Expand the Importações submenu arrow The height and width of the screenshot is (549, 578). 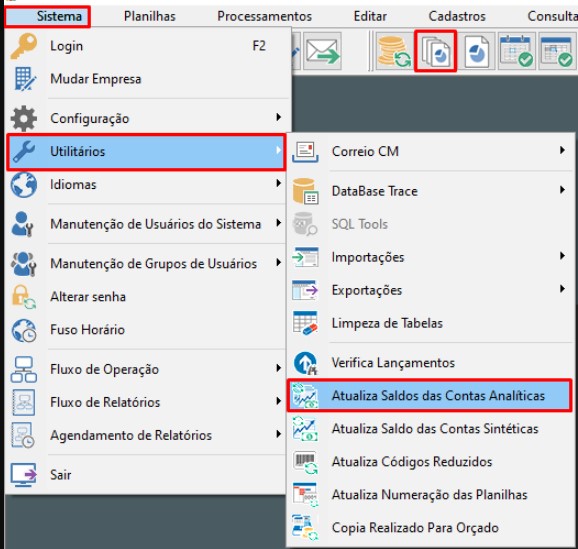click(562, 256)
